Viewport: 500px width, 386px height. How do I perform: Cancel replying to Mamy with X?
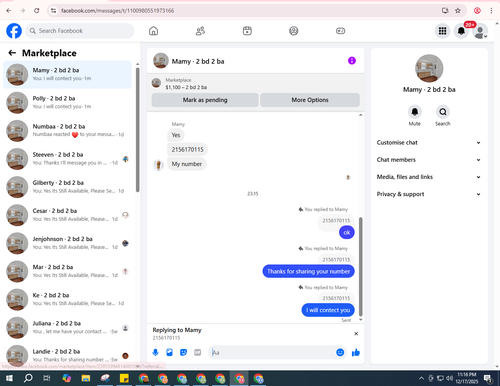pos(356,334)
